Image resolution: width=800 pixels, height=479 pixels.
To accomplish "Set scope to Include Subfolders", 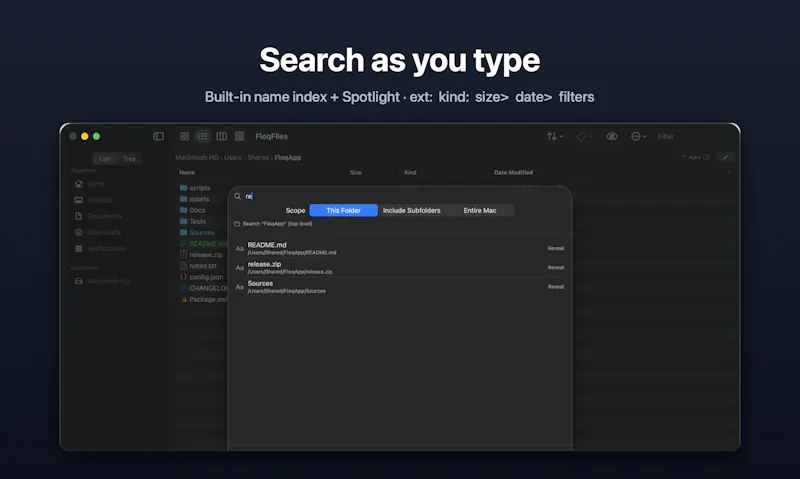I will 411,210.
